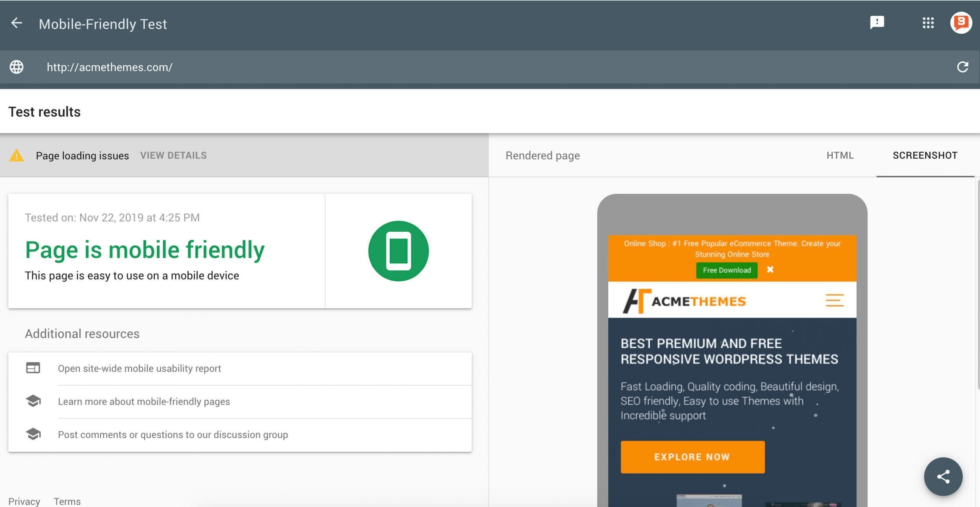
Task: Open the Privacy link
Action: tap(24, 501)
